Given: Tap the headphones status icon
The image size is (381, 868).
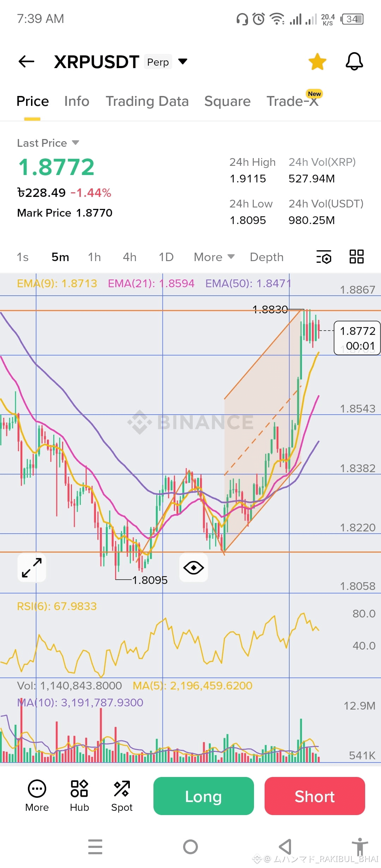Looking at the screenshot, I should point(242,19).
